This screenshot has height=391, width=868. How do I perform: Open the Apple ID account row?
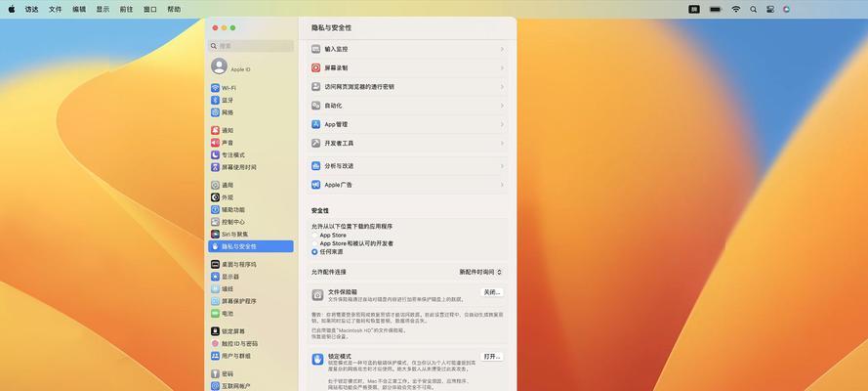(x=251, y=66)
